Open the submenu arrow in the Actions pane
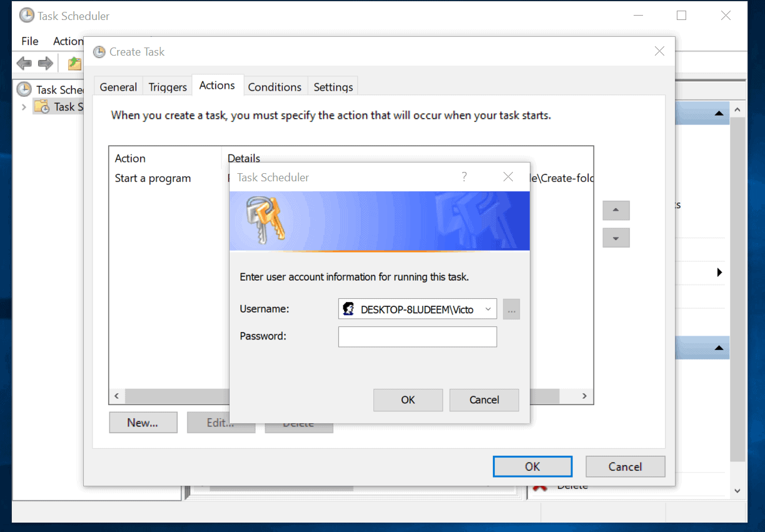Image resolution: width=765 pixels, height=532 pixels. (719, 273)
